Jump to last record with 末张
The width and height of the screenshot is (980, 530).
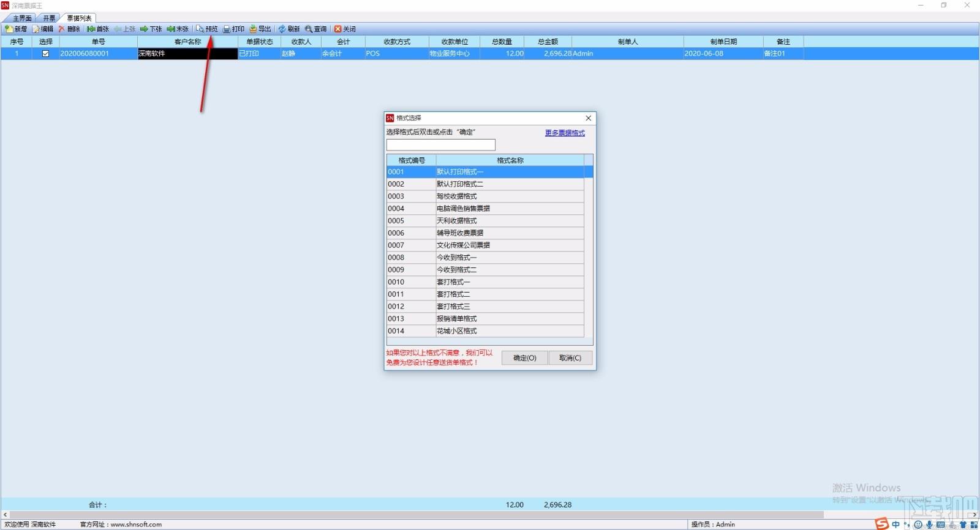click(178, 29)
